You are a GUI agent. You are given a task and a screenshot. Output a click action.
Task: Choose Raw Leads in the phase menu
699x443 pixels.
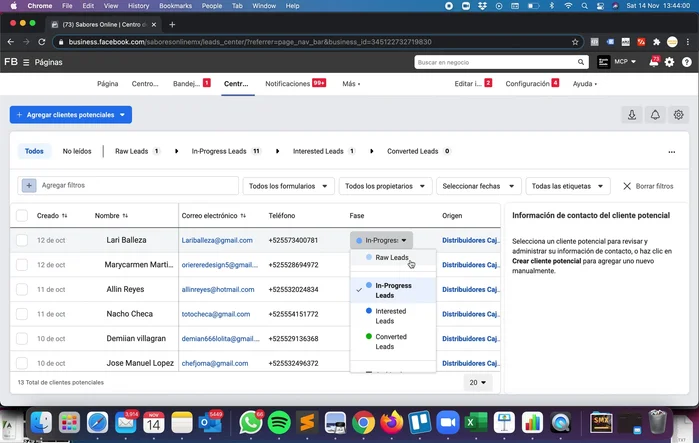point(391,258)
